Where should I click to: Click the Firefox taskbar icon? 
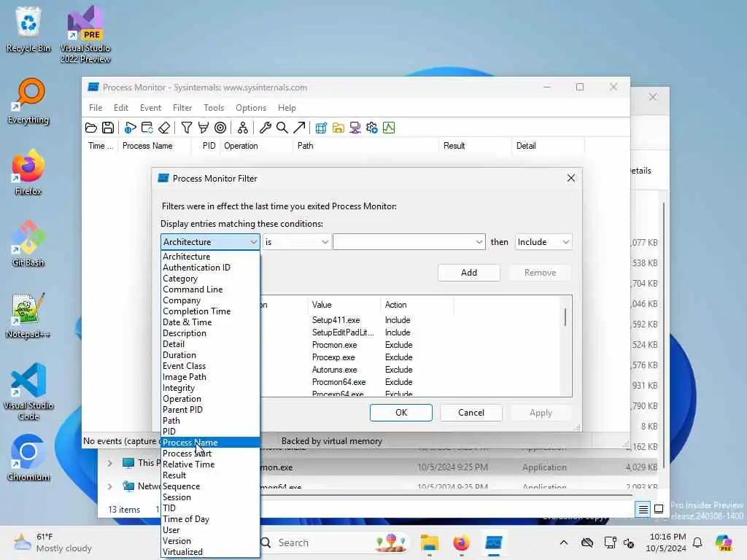click(x=461, y=542)
